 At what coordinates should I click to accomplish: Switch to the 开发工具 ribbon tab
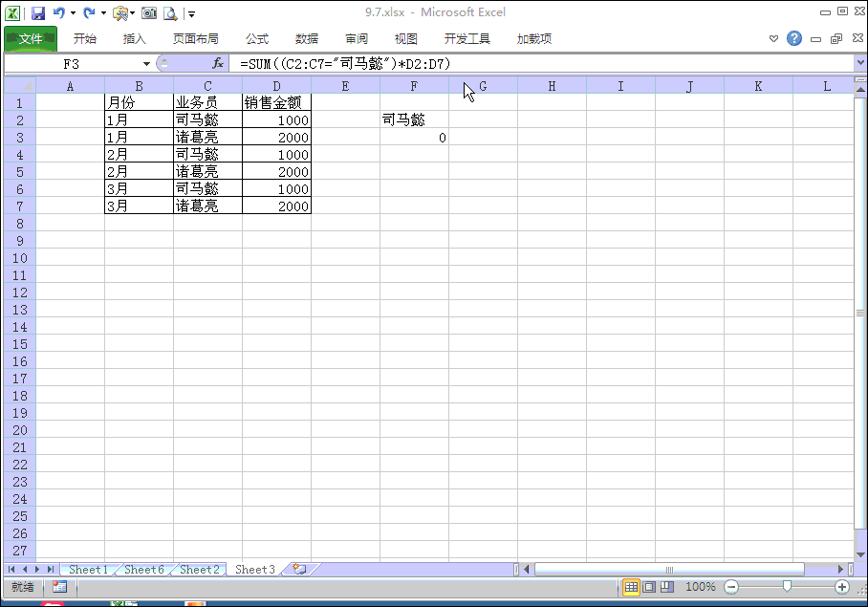[x=467, y=39]
